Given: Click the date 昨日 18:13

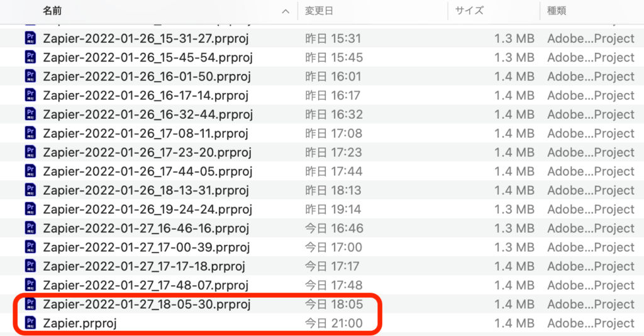Looking at the screenshot, I should (x=333, y=190).
